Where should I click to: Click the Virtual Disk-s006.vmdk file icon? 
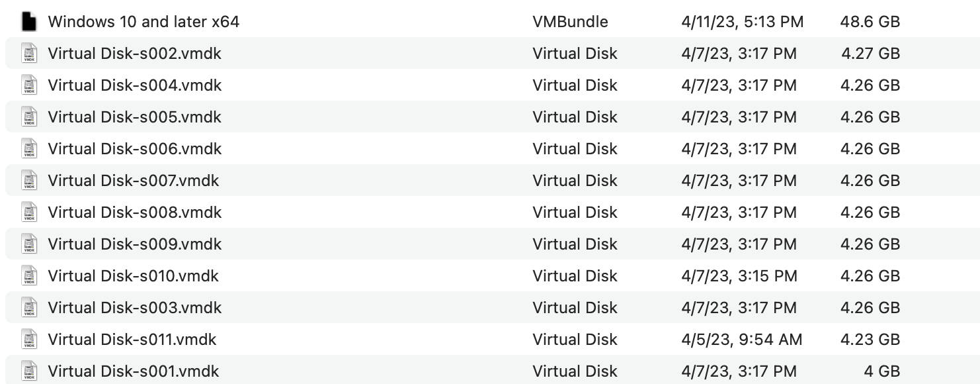[x=28, y=149]
